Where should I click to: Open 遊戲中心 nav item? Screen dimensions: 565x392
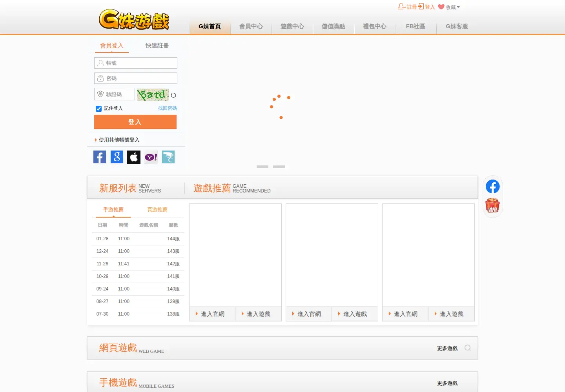[292, 26]
